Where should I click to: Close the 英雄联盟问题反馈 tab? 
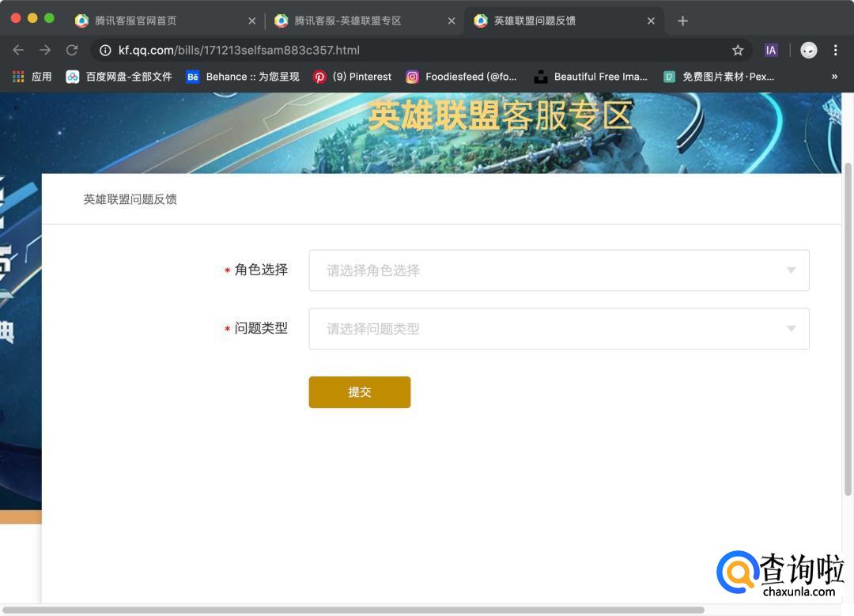coord(651,21)
